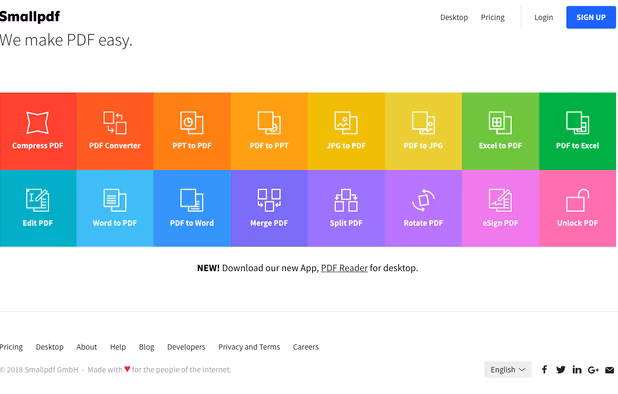Click the blue SIGN UP button
This screenshot has height=394, width=618.
click(x=591, y=17)
